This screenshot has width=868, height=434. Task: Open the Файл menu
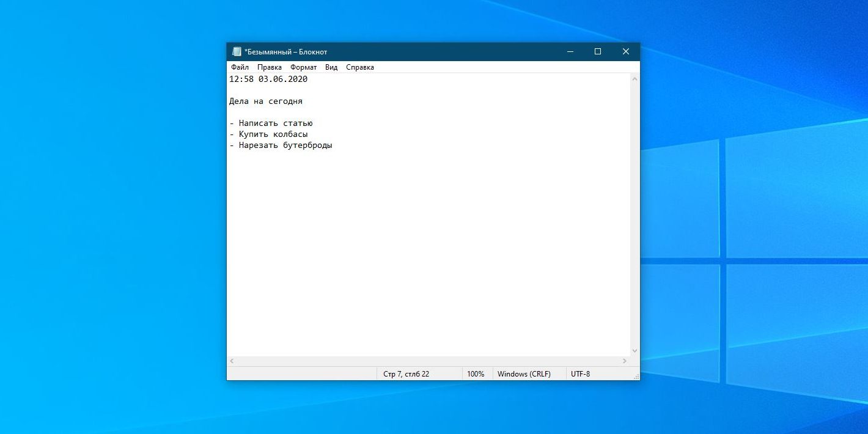(x=240, y=67)
